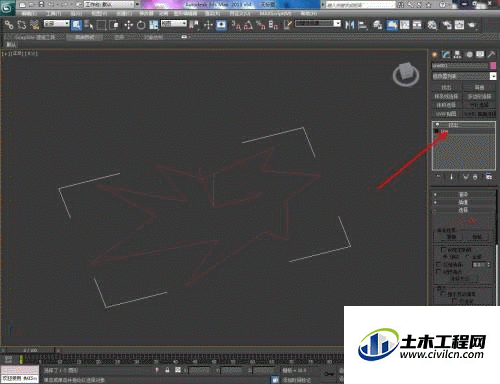Click the Pin Stack icon below modifier stack

point(438,177)
